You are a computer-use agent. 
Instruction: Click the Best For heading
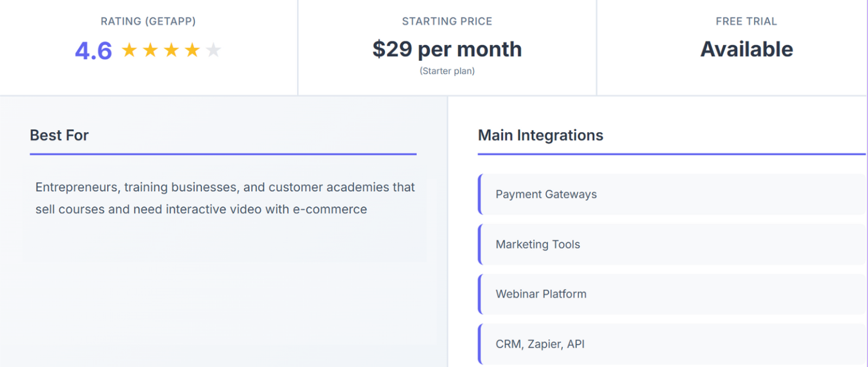[59, 135]
